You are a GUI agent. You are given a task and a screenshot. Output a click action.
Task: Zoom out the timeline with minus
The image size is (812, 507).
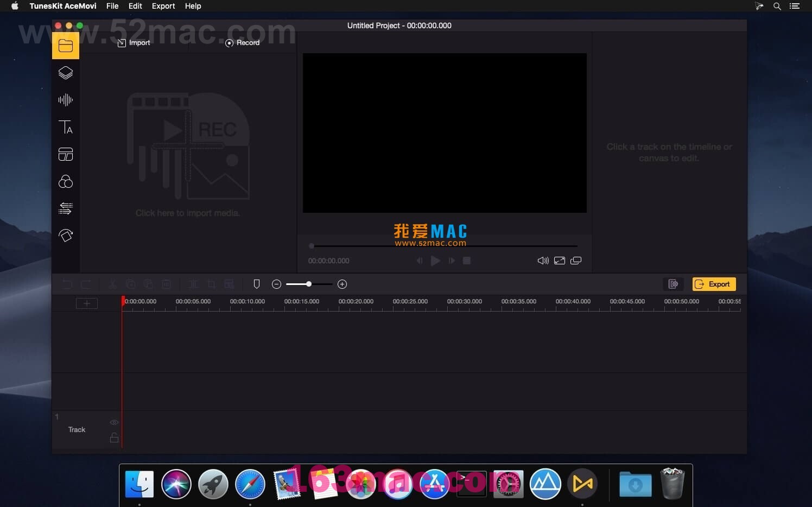pyautogui.click(x=276, y=284)
